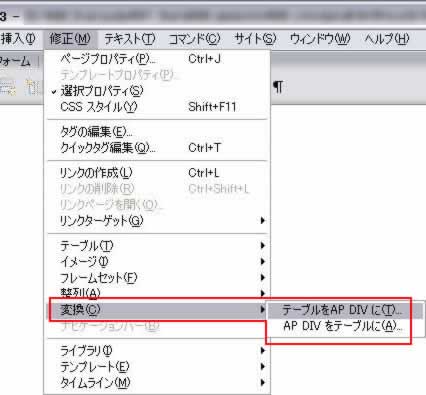Expand the フレームセット(F) submenu
Screen dimensions: 426x395
coord(157,277)
